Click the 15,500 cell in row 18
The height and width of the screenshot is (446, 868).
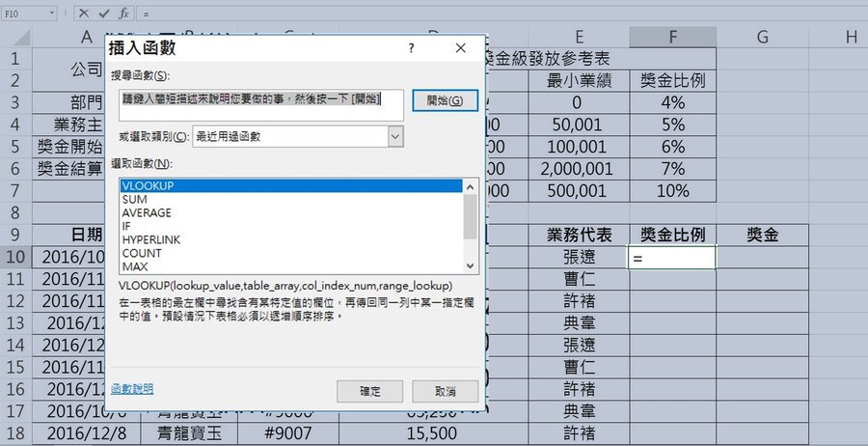433,433
